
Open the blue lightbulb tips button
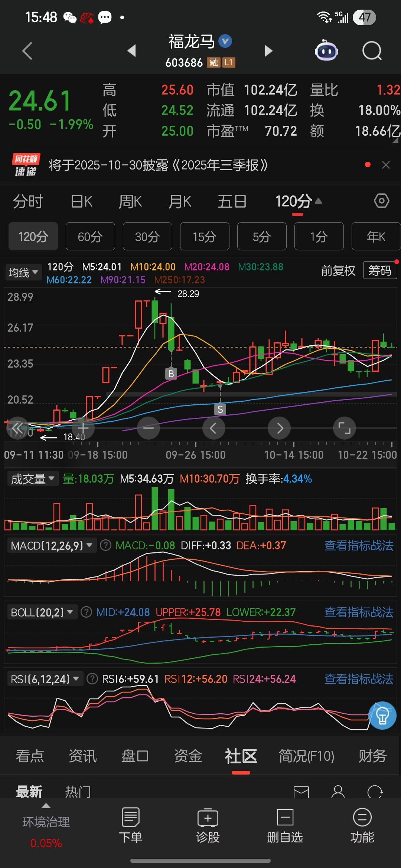(382, 716)
